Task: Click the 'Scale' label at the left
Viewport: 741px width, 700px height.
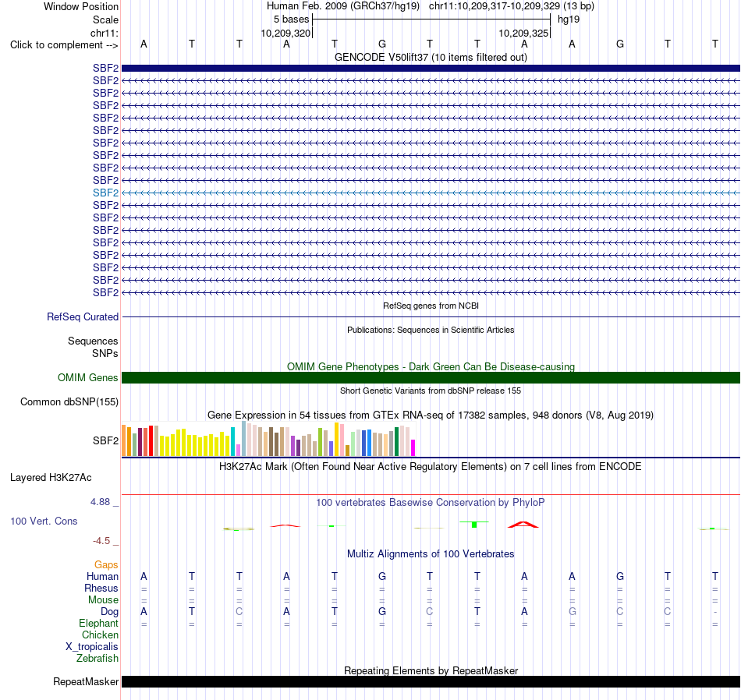Action: point(105,19)
